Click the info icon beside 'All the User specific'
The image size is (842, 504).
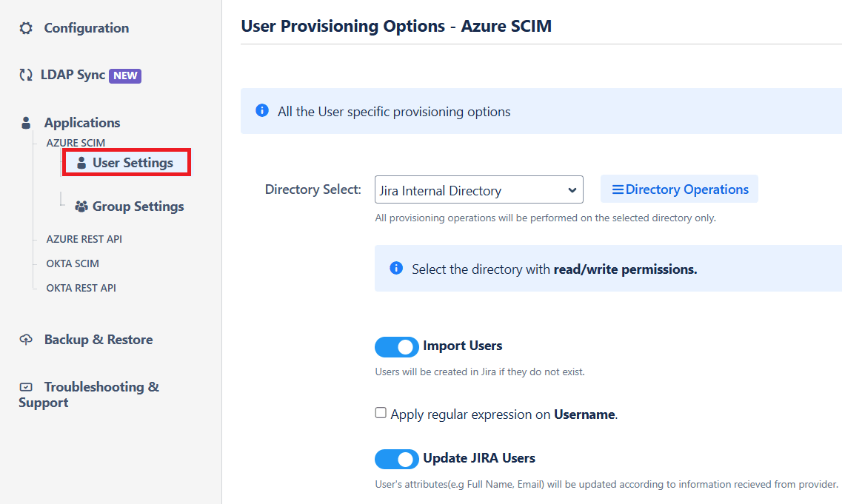coord(262,110)
